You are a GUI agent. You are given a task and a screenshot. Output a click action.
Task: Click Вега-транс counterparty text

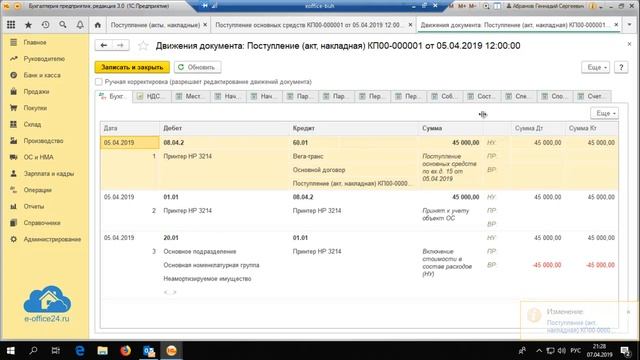pos(308,156)
